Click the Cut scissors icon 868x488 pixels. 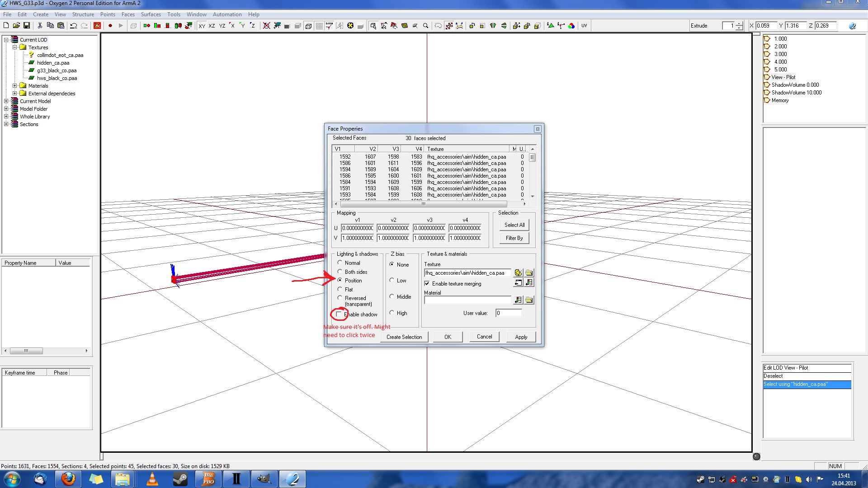coord(40,26)
